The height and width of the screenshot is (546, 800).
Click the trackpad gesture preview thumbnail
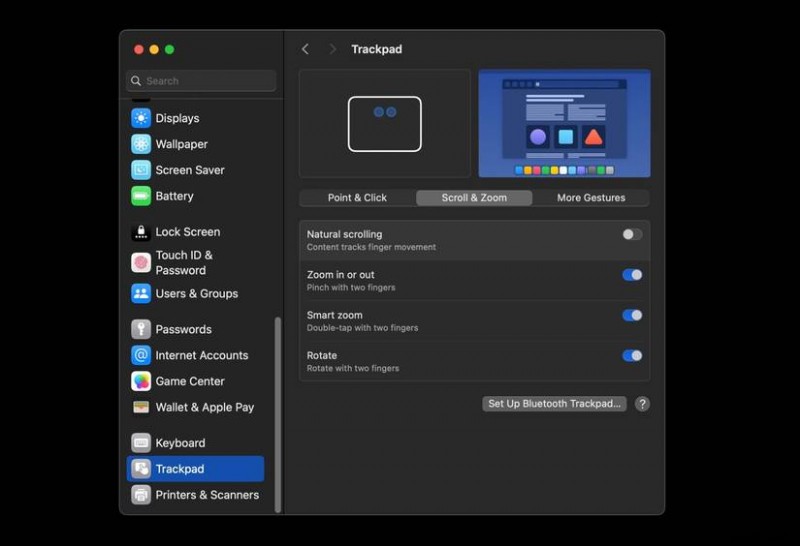[x=385, y=123]
